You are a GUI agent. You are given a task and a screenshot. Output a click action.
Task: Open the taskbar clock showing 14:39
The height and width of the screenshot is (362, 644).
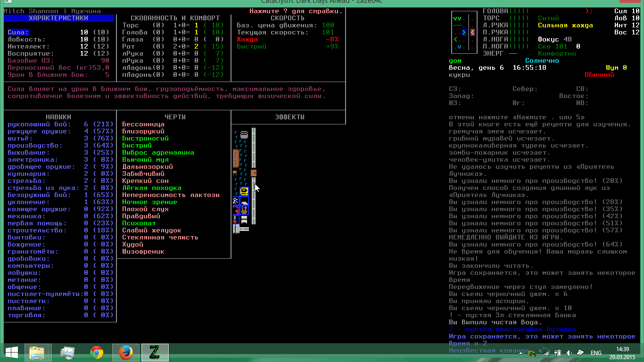[x=622, y=352]
